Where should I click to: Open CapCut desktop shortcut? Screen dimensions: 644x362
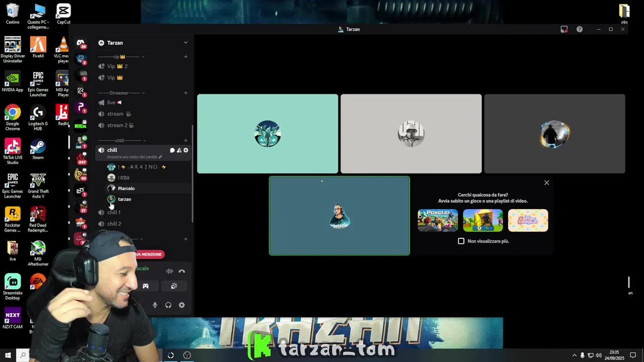click(x=63, y=14)
